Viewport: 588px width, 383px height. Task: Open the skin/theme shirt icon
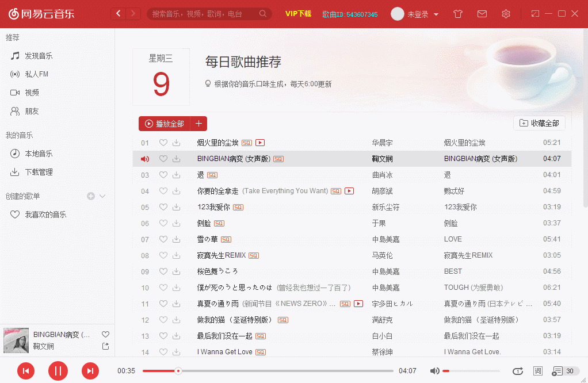coord(457,13)
